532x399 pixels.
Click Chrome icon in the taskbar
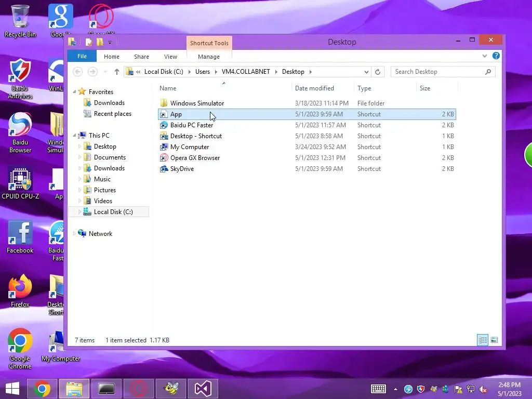[x=42, y=389]
